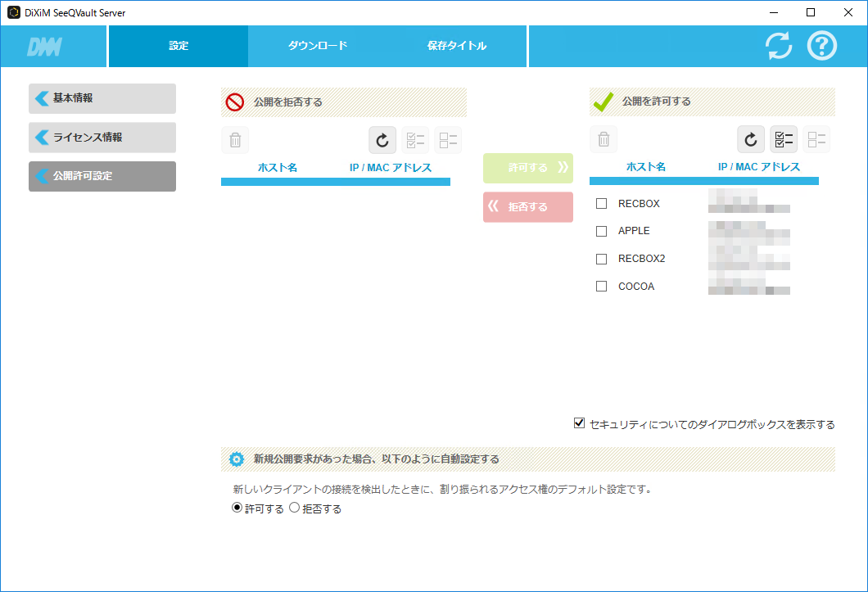Select all hosts in the allowed list
Viewport: 868px width, 592px height.
click(x=784, y=139)
